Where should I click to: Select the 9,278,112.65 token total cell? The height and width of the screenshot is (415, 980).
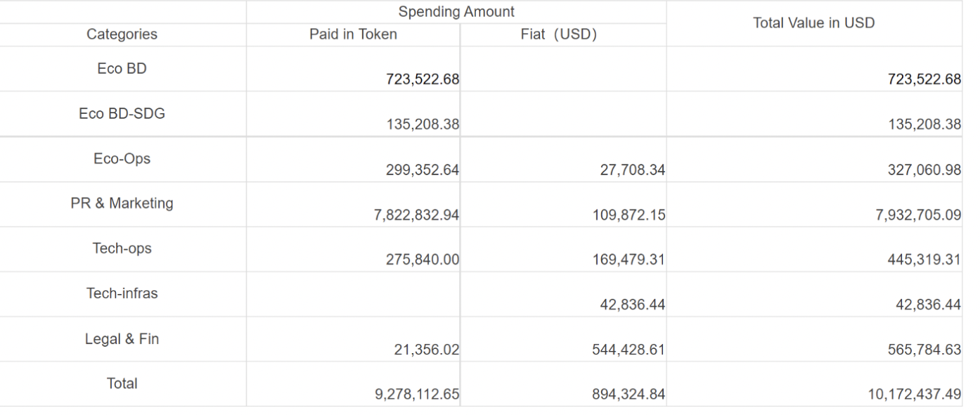416,395
